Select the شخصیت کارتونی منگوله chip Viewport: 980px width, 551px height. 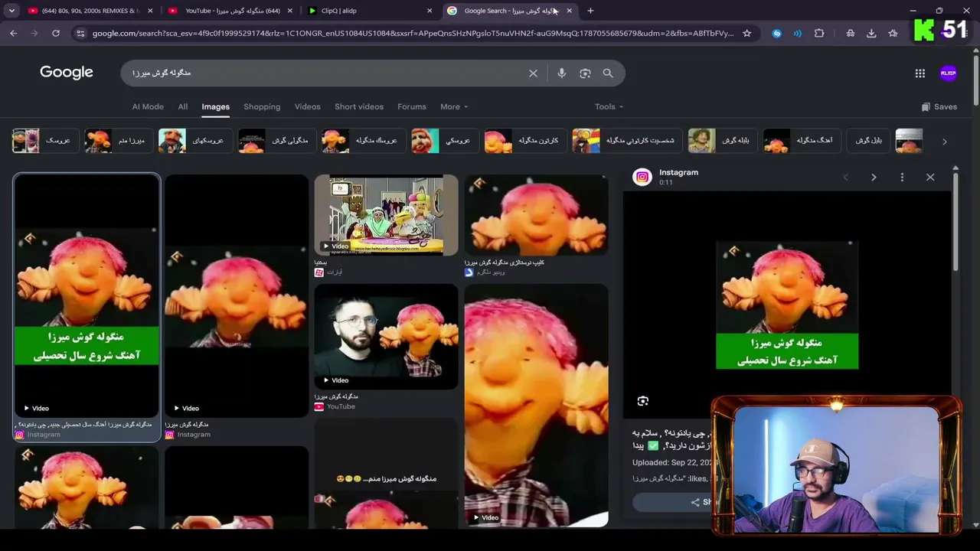point(626,141)
